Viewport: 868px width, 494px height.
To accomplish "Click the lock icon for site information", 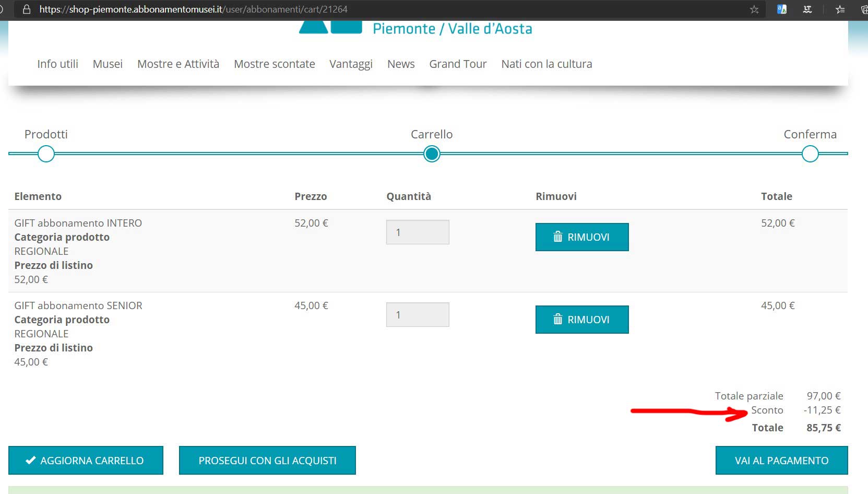I will coord(27,9).
